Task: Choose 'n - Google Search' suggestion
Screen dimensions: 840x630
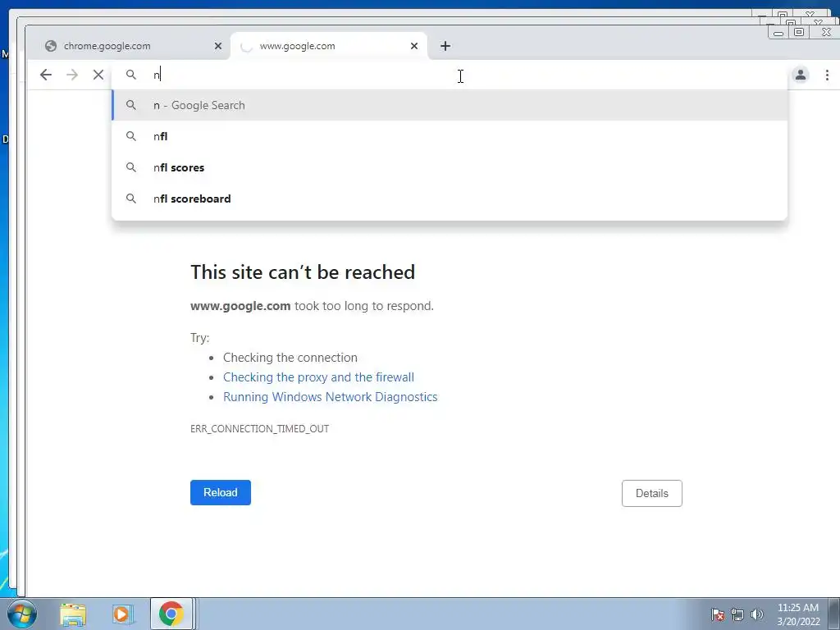Action: (x=449, y=105)
